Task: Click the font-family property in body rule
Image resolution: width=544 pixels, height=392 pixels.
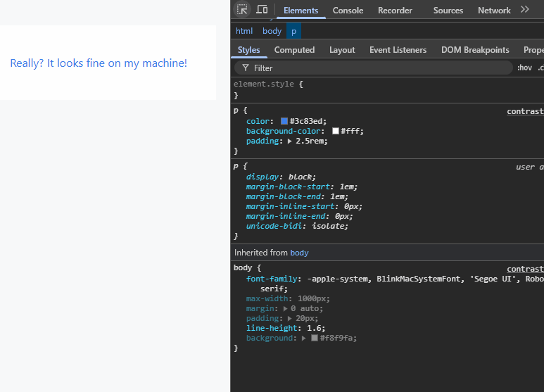Action: 272,279
